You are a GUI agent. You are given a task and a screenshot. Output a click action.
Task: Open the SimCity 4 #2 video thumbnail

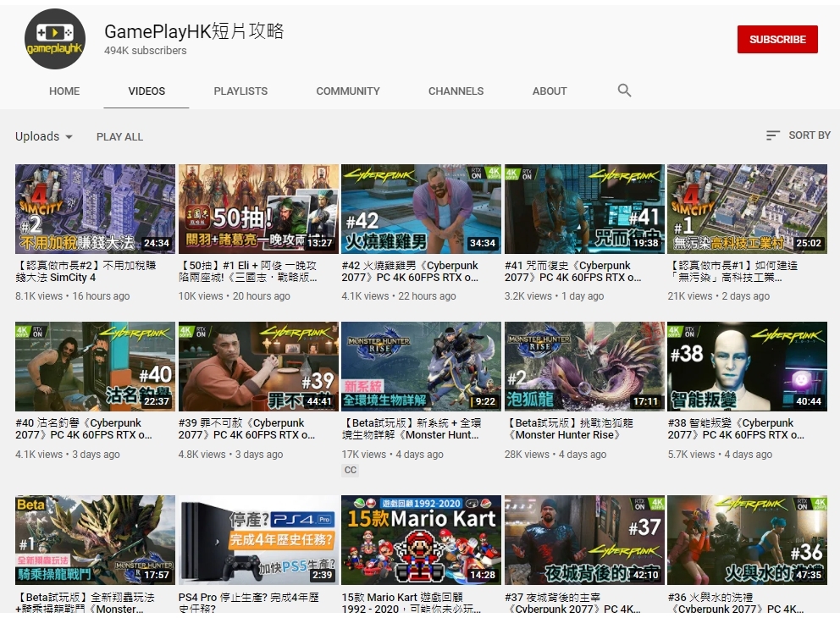(95, 209)
